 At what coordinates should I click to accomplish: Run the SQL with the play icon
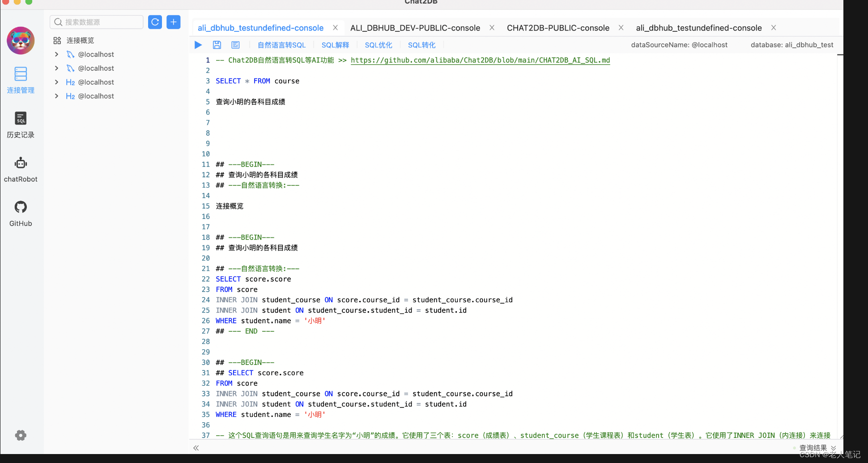198,45
